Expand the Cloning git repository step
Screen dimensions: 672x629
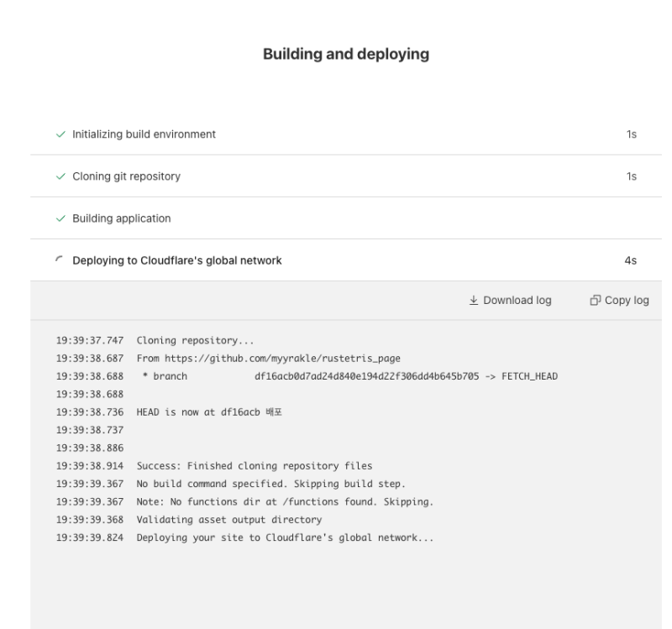point(126,176)
